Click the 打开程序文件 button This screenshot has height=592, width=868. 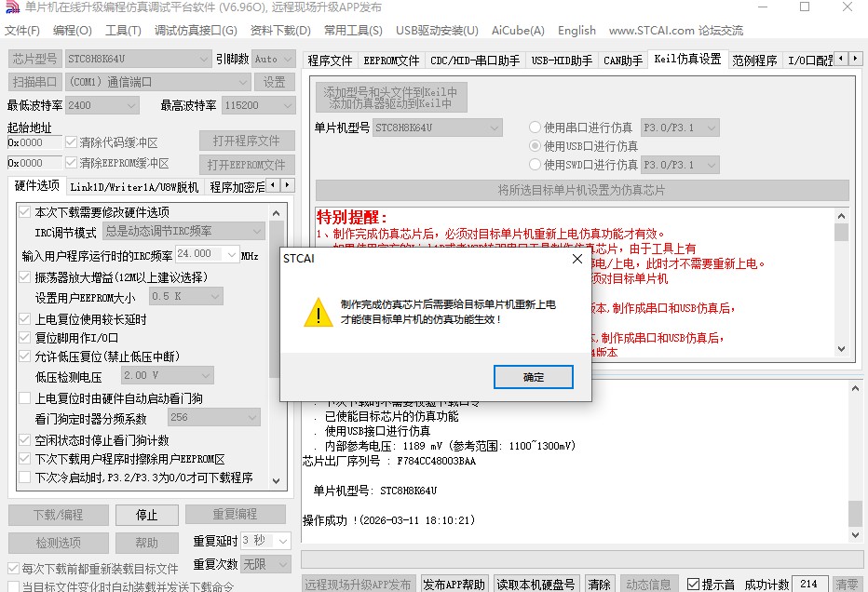click(x=247, y=141)
